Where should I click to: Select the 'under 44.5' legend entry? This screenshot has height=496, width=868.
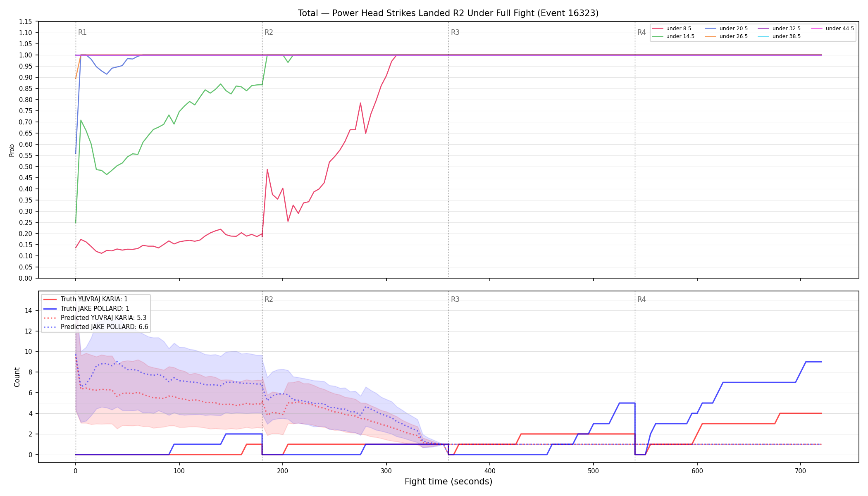[833, 29]
